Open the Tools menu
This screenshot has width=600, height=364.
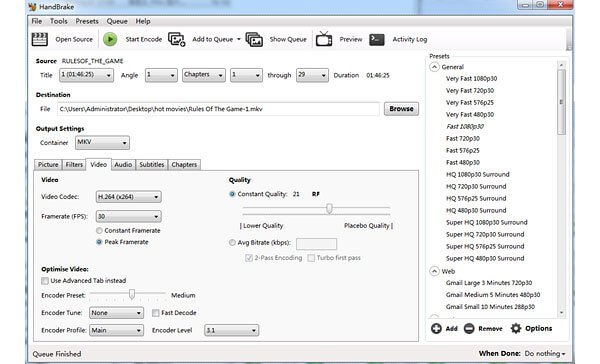coord(59,21)
